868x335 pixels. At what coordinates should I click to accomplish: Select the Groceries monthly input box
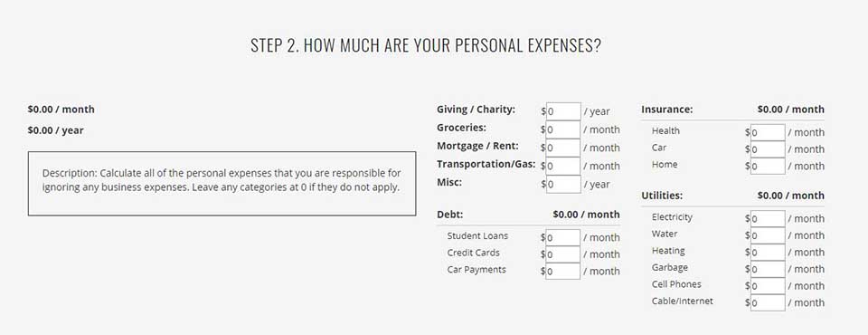[x=563, y=129]
